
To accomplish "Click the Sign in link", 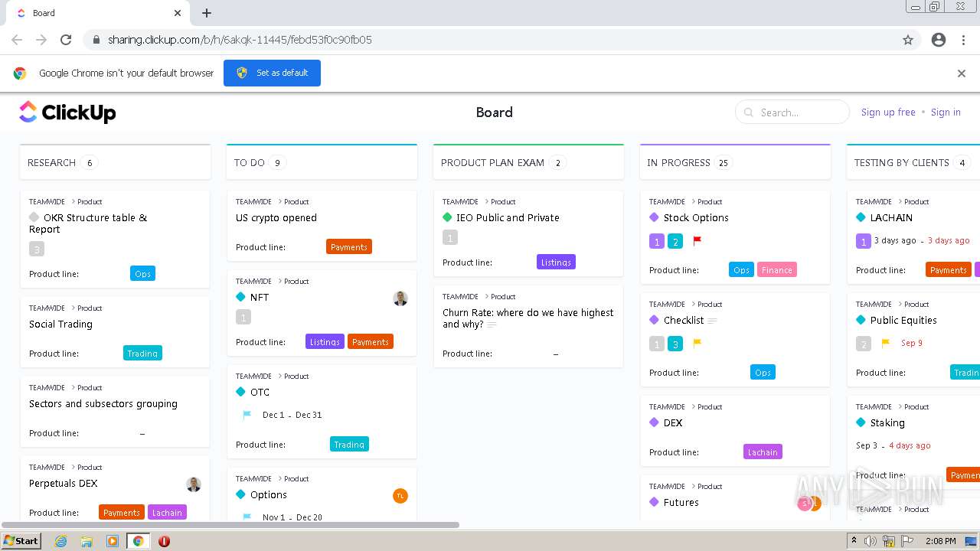I will pyautogui.click(x=946, y=112).
